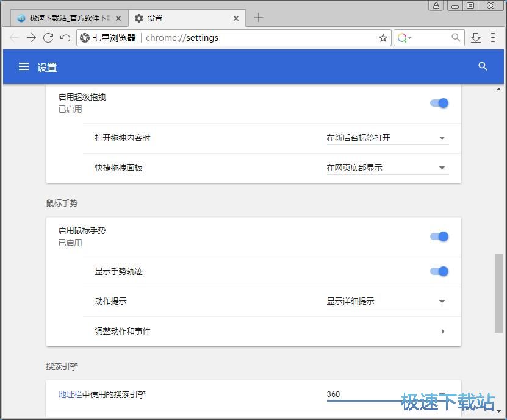The width and height of the screenshot is (507, 420).
Task: Click the 设置 page title
Action: tap(47, 67)
